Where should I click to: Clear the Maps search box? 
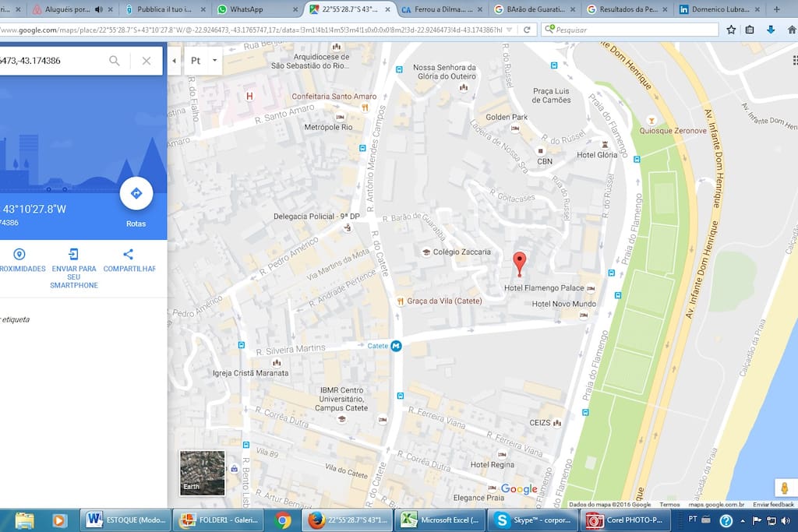tap(147, 61)
